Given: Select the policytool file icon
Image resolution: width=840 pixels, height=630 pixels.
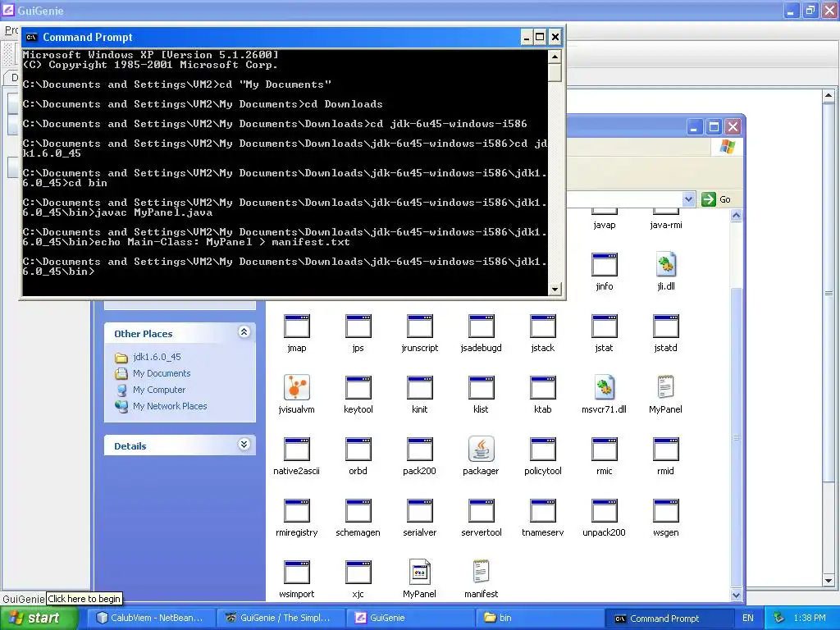Looking at the screenshot, I should (543, 450).
